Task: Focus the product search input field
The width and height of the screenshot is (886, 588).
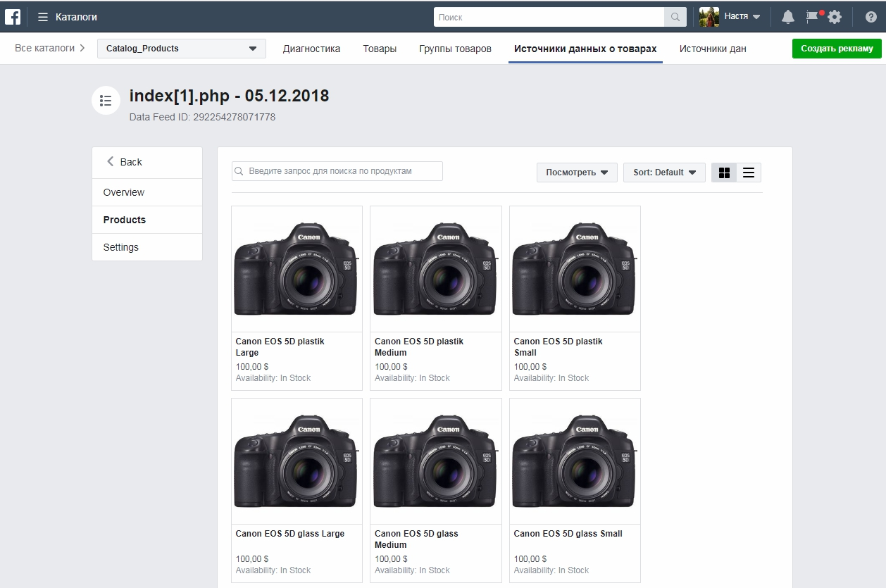Action: coord(337,171)
